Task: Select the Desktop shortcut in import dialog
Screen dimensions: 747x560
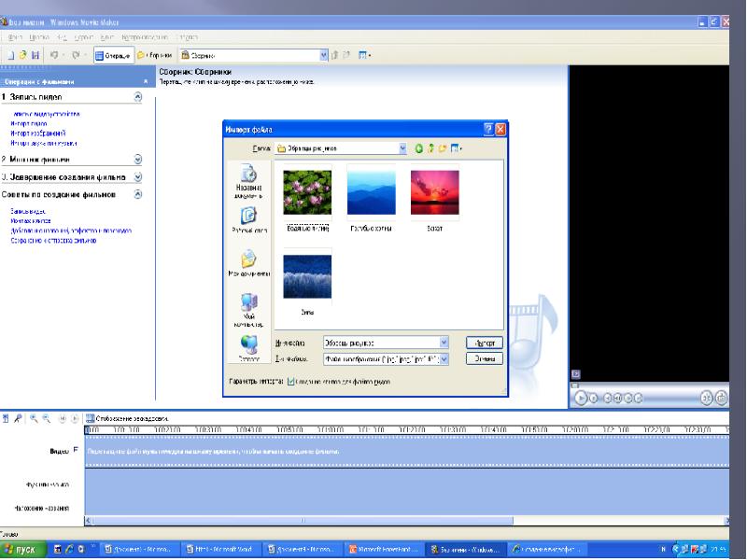Action: click(247, 217)
